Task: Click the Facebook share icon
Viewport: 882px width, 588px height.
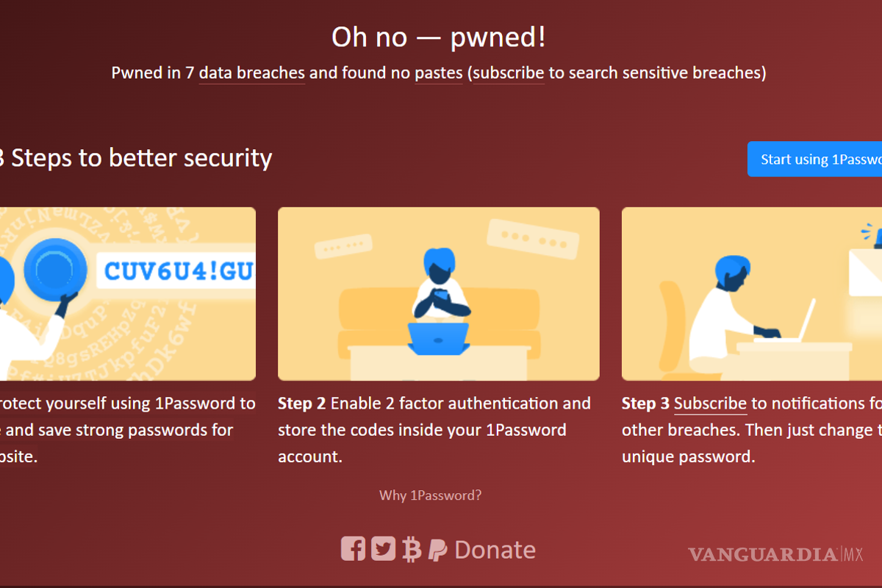Action: tap(353, 548)
